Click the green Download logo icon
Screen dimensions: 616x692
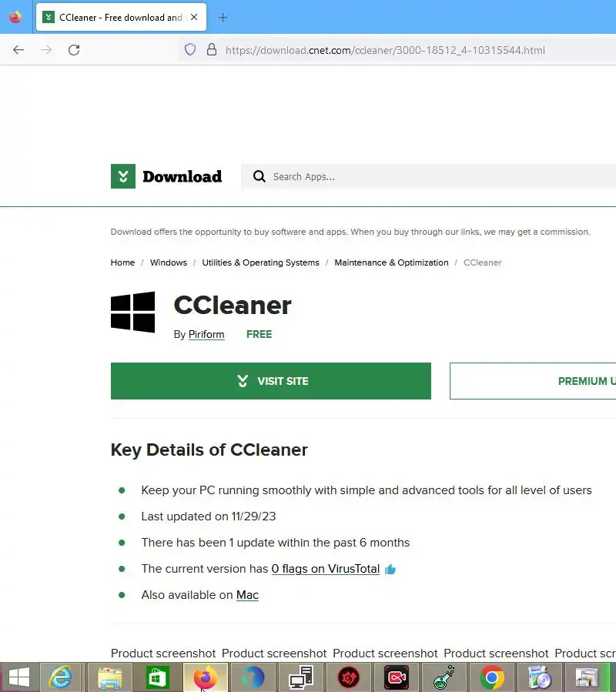123,176
